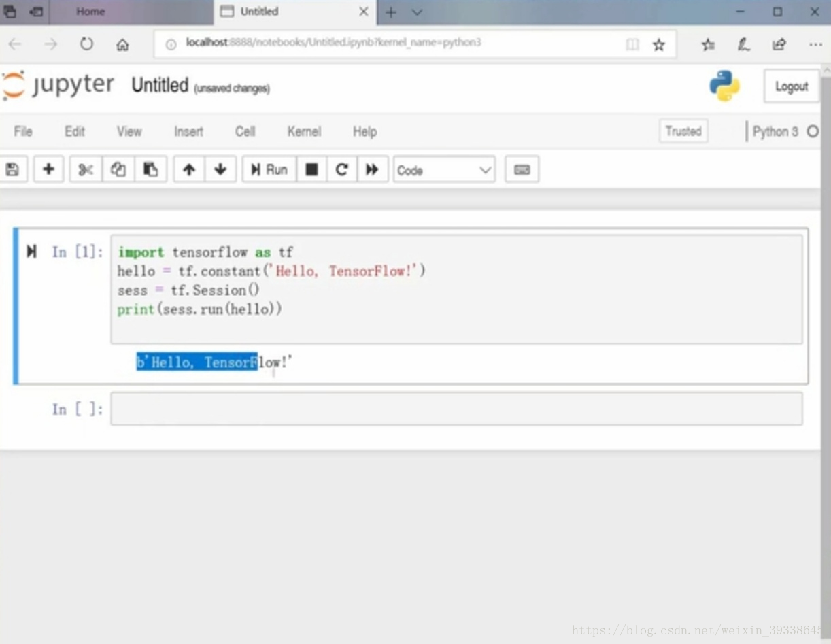Viewport: 831px width, 644px height.
Task: Toggle reading view book icon
Action: tap(632, 44)
